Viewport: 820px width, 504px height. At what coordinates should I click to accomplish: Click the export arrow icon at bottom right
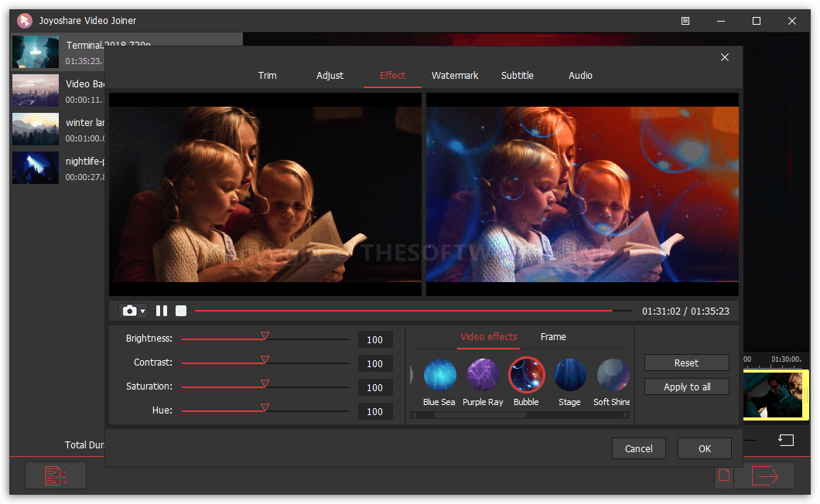coord(764,475)
